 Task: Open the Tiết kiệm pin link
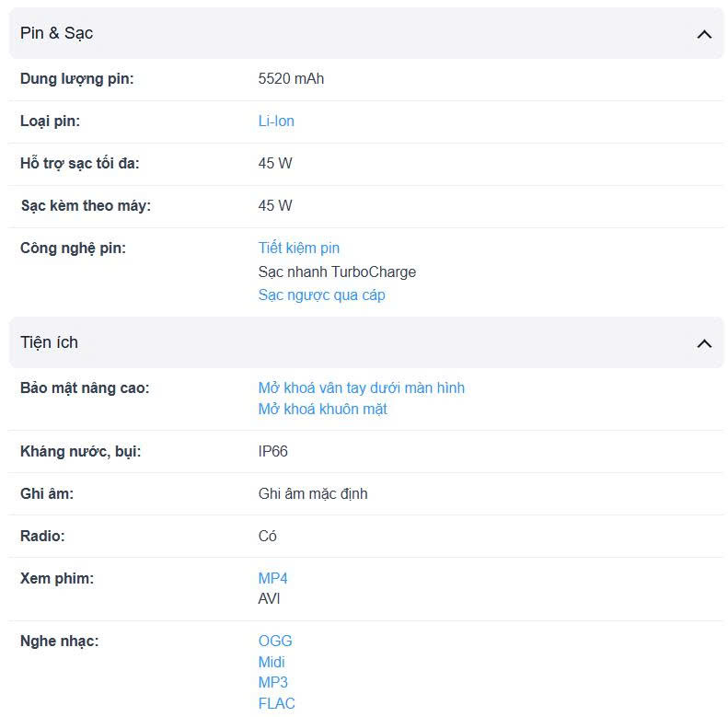(x=299, y=249)
